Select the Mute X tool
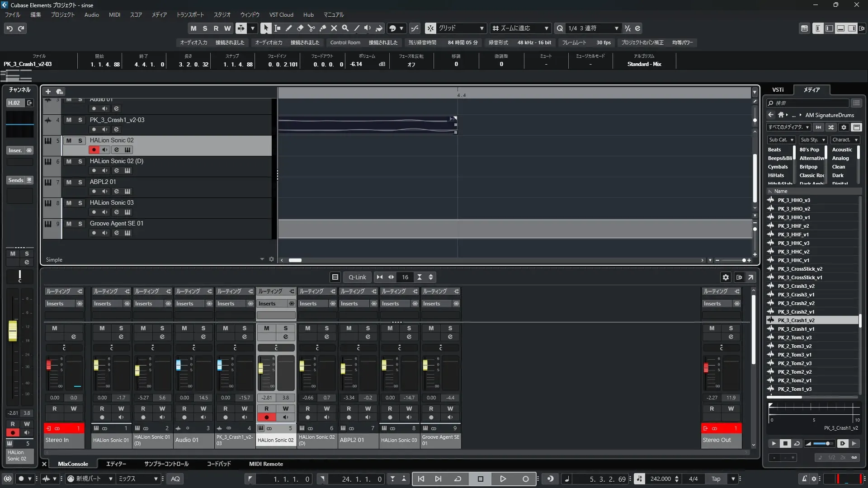This screenshot has height=488, width=868. click(334, 28)
